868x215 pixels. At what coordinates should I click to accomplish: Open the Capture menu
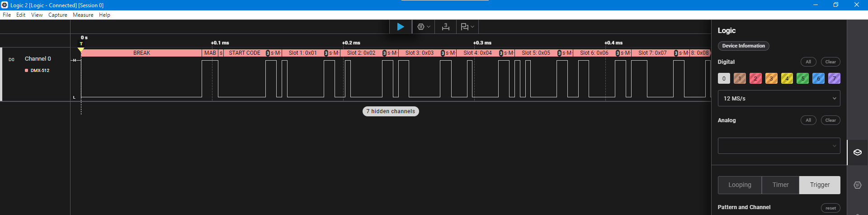click(x=57, y=15)
